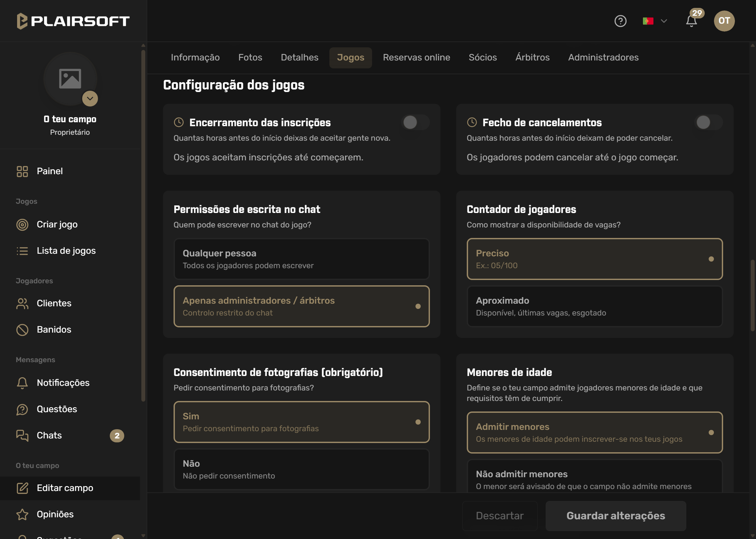
Task: Click the Questões chat-question icon
Action: pyautogui.click(x=22, y=409)
